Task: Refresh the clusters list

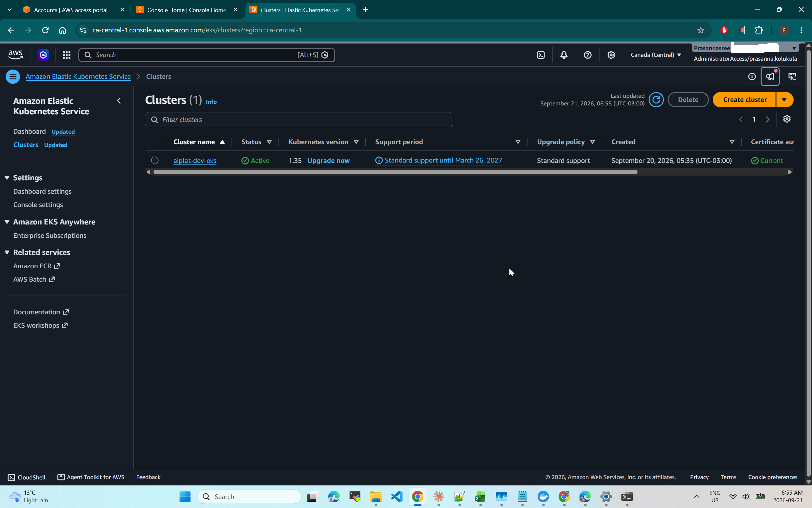Action: tap(656, 100)
